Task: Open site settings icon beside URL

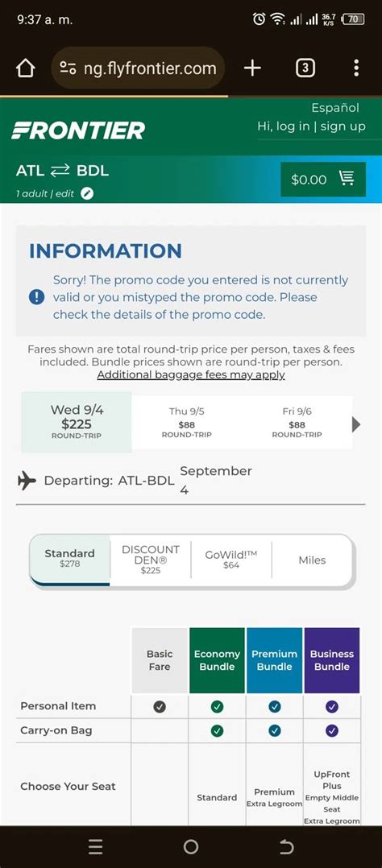Action: coord(68,68)
